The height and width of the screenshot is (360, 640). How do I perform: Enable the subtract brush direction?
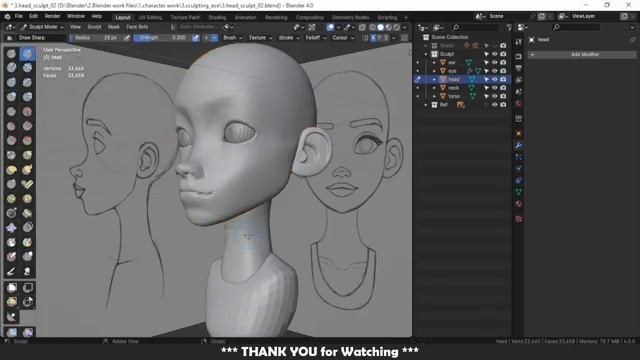214,38
